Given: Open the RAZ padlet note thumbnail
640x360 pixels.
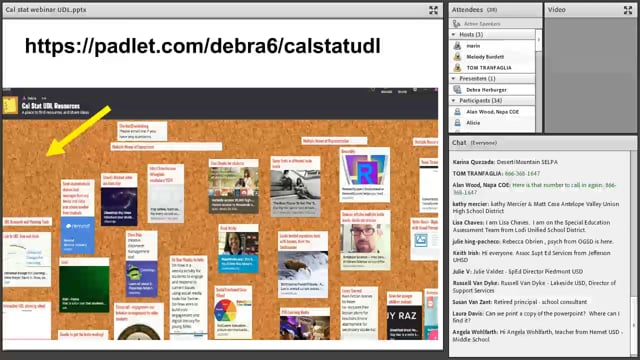Looking at the screenshot, I should [x=404, y=316].
